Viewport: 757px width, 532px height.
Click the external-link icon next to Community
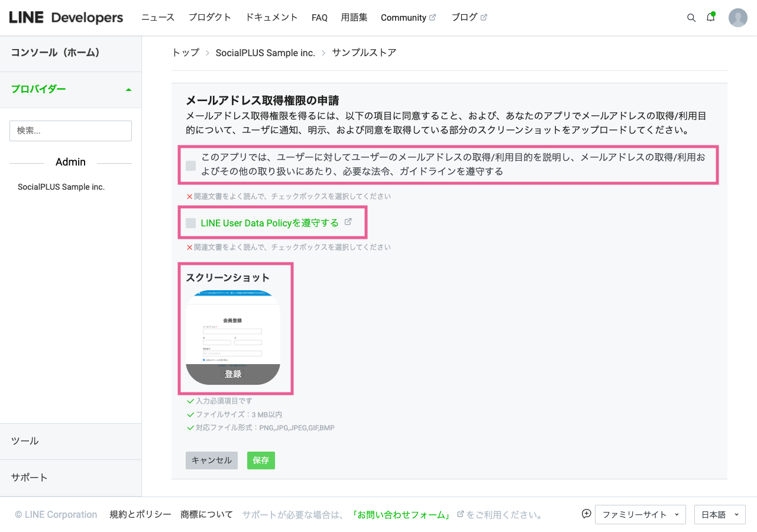(433, 17)
